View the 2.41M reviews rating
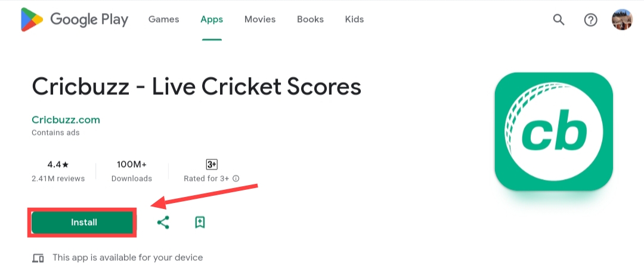The width and height of the screenshot is (644, 277). (58, 178)
